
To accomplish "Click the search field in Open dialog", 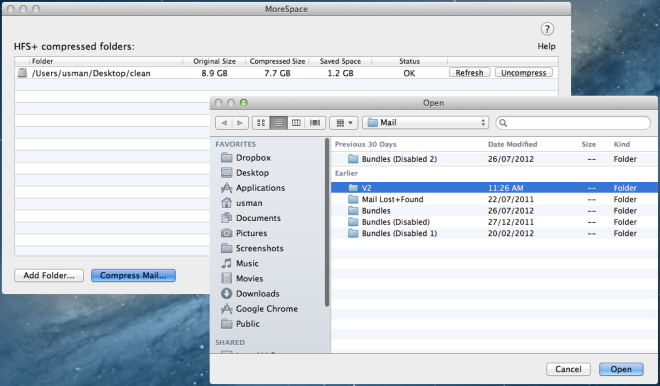I will [x=573, y=122].
